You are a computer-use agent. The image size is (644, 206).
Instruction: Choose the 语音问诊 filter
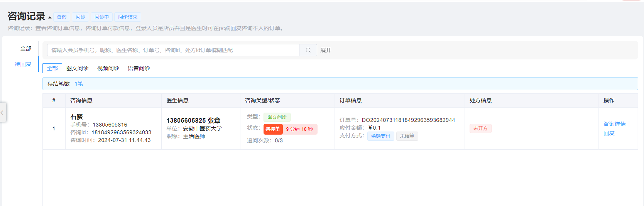point(139,68)
